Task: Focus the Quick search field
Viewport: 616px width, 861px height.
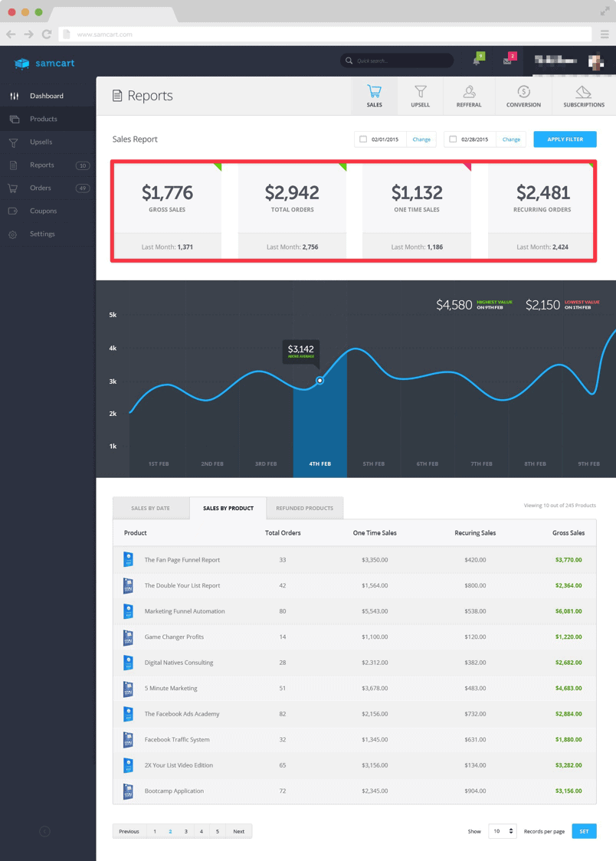Action: [x=397, y=61]
